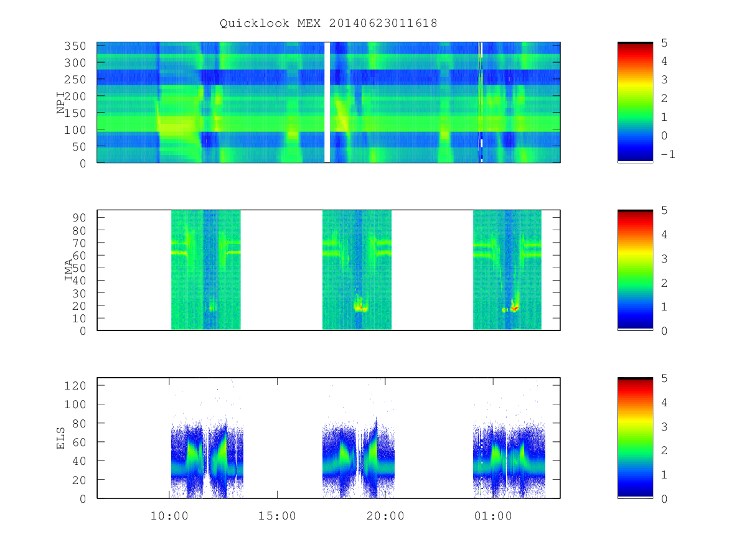Click the NPI spectrogram plot area
Image resolution: width=747 pixels, height=560 pixels.
tap(329, 102)
